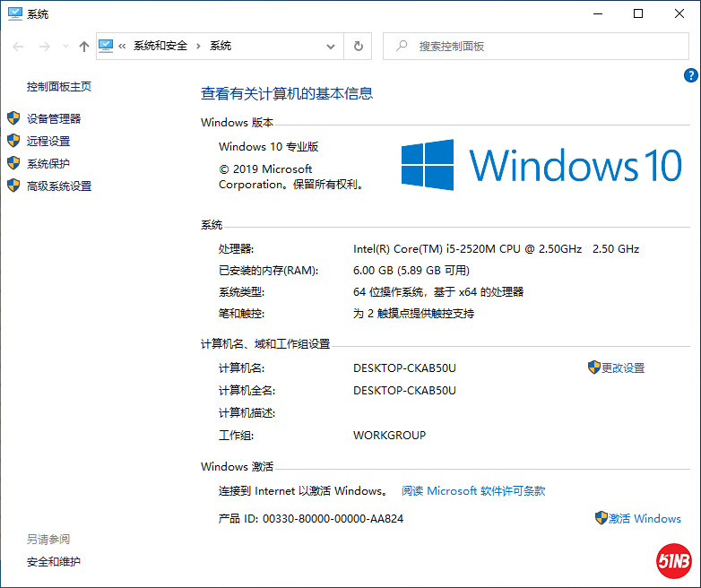The image size is (701, 588).
Task: Select value next to 计算机全名
Action: pyautogui.click(x=404, y=391)
